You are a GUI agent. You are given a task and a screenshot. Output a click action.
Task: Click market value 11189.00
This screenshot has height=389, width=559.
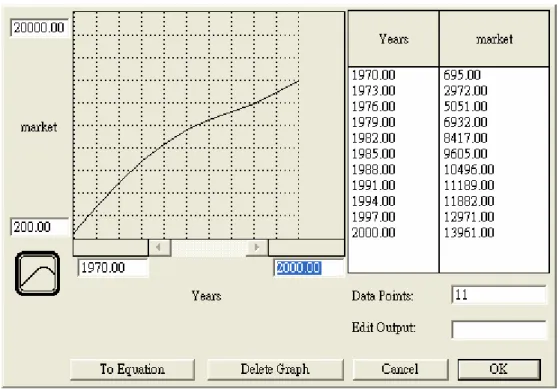(469, 185)
